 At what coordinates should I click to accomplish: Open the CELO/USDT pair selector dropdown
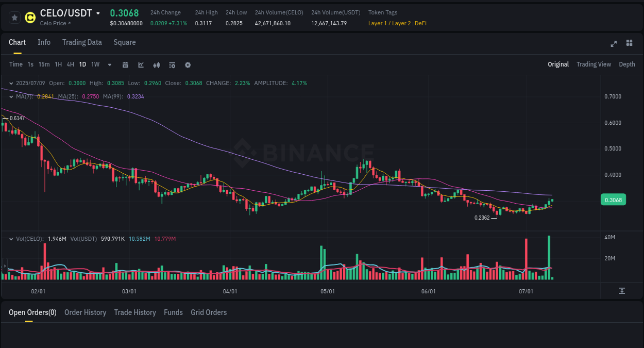tap(97, 13)
